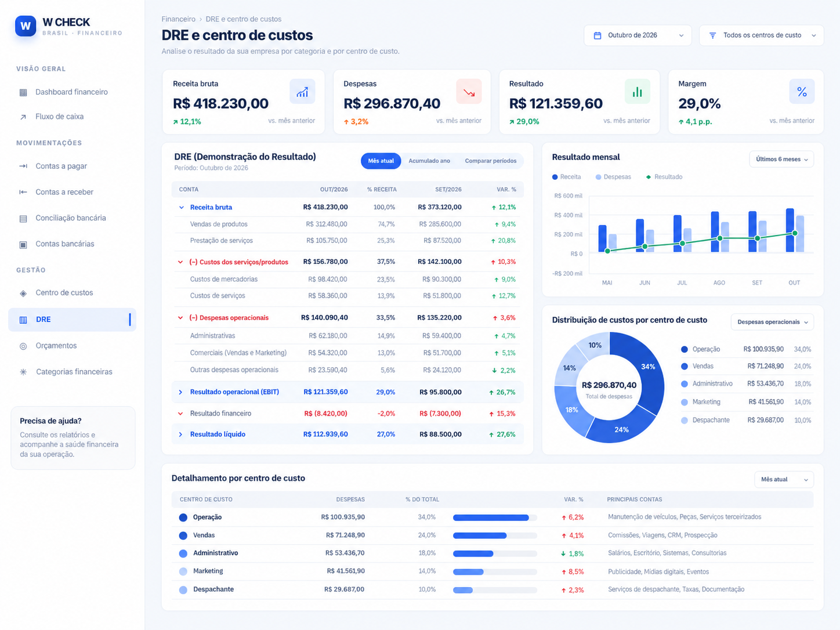Open the Outubro de 2026 period dropdown
This screenshot has height=630, width=840.
638,35
